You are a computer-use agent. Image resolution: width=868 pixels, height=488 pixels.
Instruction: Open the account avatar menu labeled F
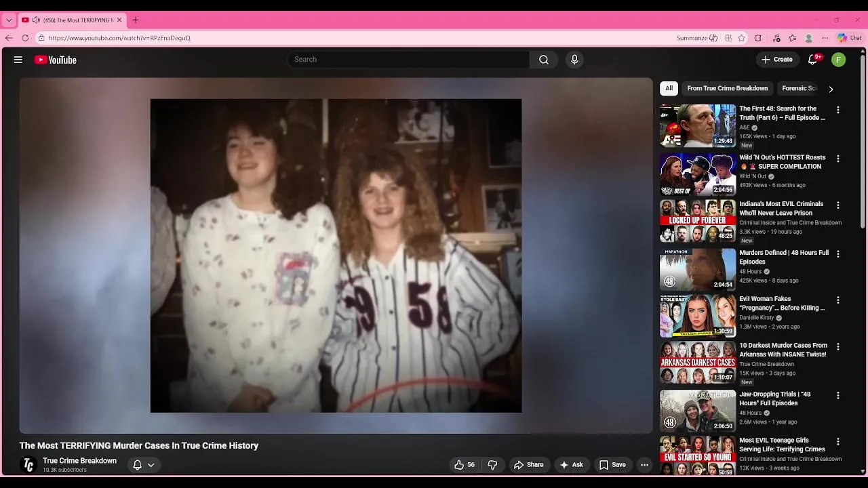(x=839, y=60)
